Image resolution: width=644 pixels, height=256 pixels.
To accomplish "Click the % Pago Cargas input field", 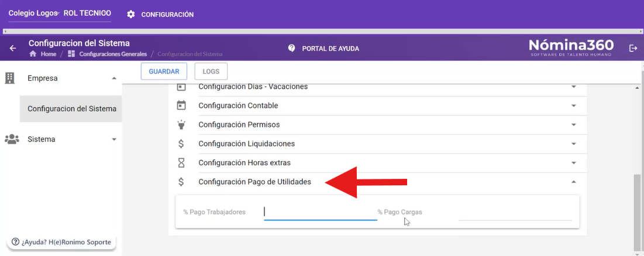I will pos(515,212).
